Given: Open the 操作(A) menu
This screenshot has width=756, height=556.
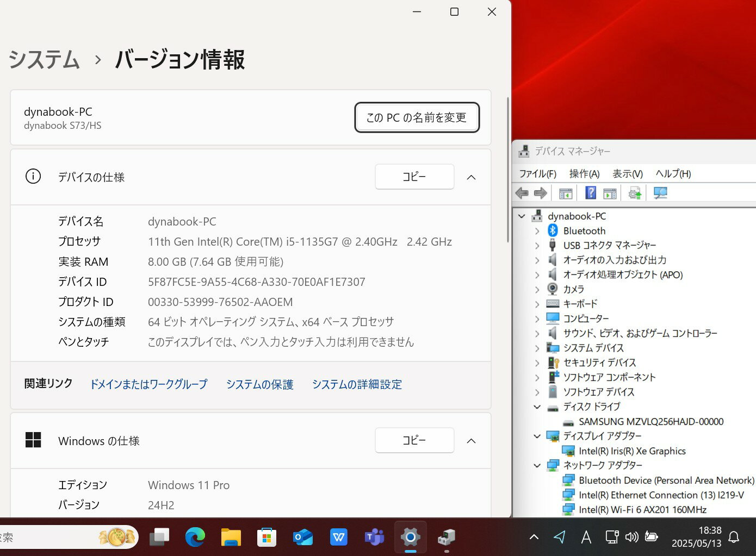Looking at the screenshot, I should click(584, 174).
